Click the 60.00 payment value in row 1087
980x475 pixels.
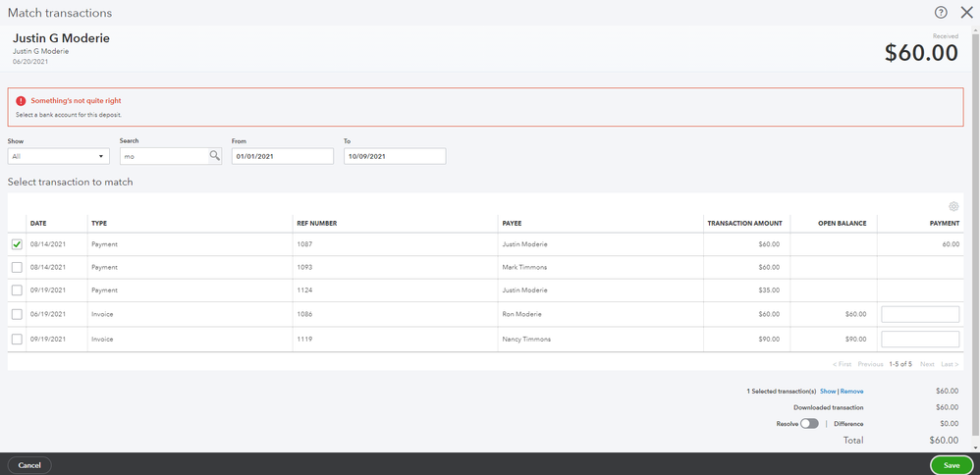[951, 244]
